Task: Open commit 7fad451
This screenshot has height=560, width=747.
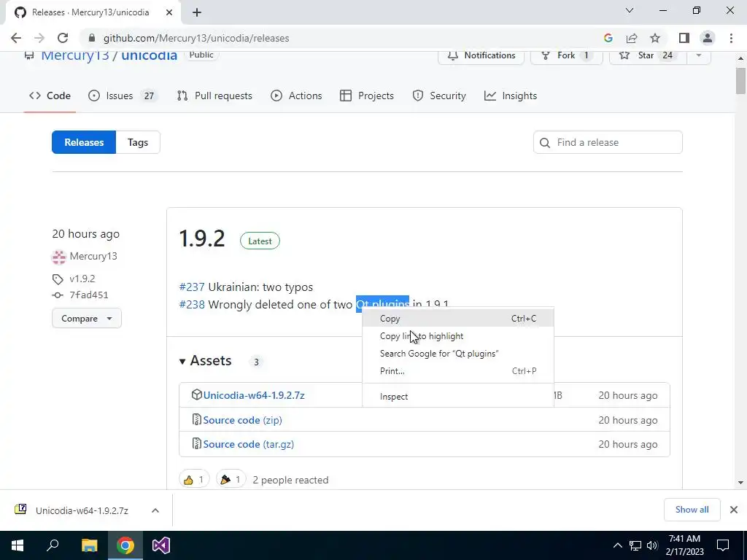Action: 88,295
